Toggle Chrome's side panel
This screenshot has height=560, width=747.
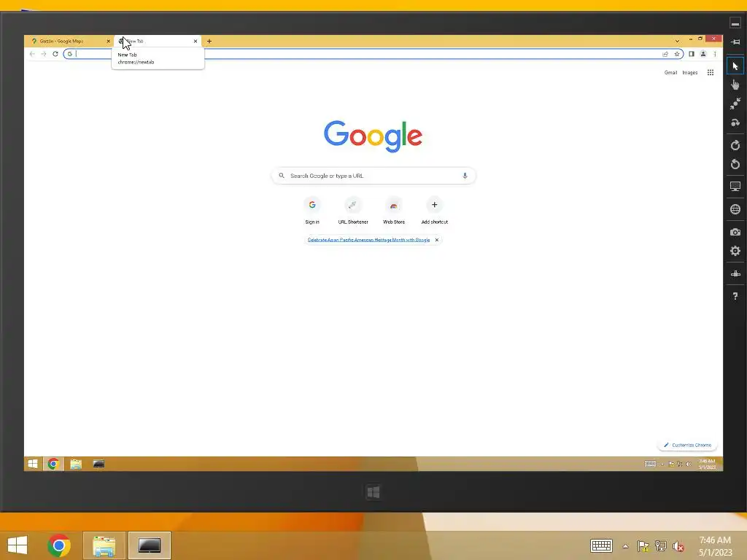pos(692,54)
